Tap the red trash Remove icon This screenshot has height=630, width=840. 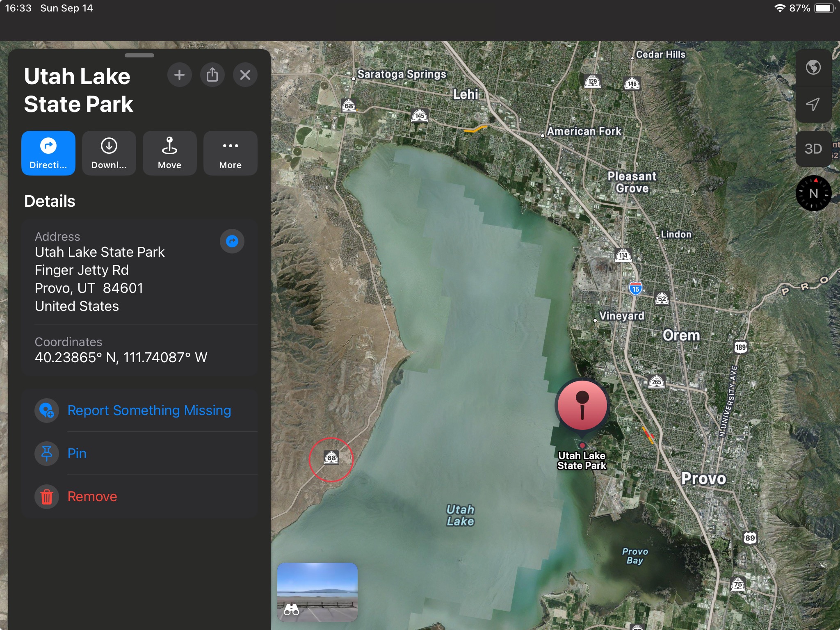[x=47, y=497]
